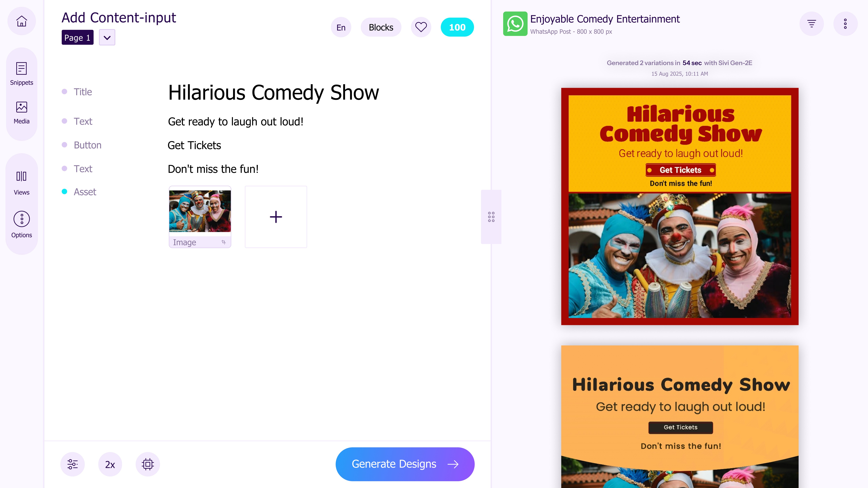Screen dimensions: 868x488
Task: Mark the content as favorite with the heart
Action: tap(420, 27)
